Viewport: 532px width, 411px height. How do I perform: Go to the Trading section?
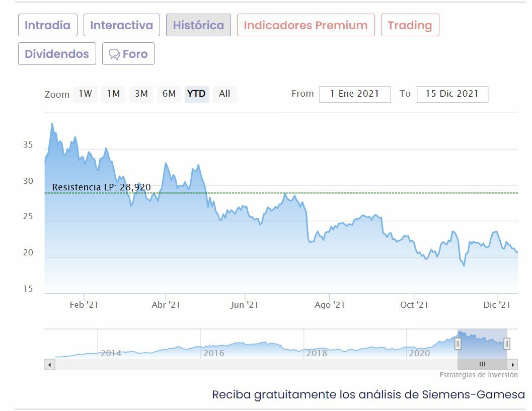pyautogui.click(x=410, y=25)
